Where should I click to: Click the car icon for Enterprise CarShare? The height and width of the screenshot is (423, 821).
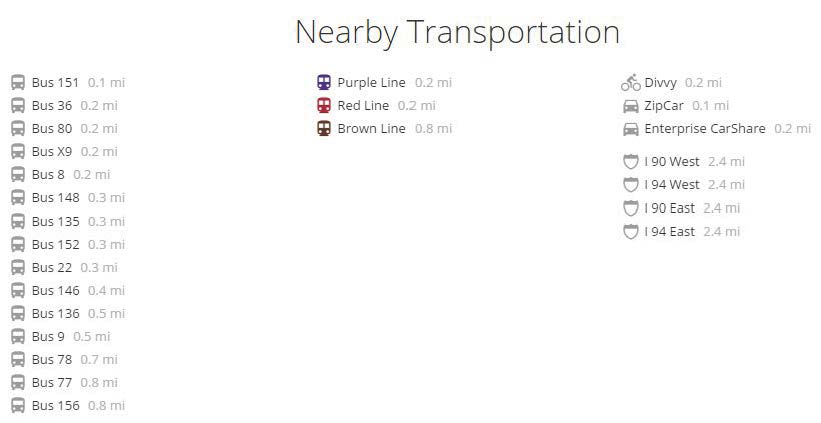(x=630, y=129)
